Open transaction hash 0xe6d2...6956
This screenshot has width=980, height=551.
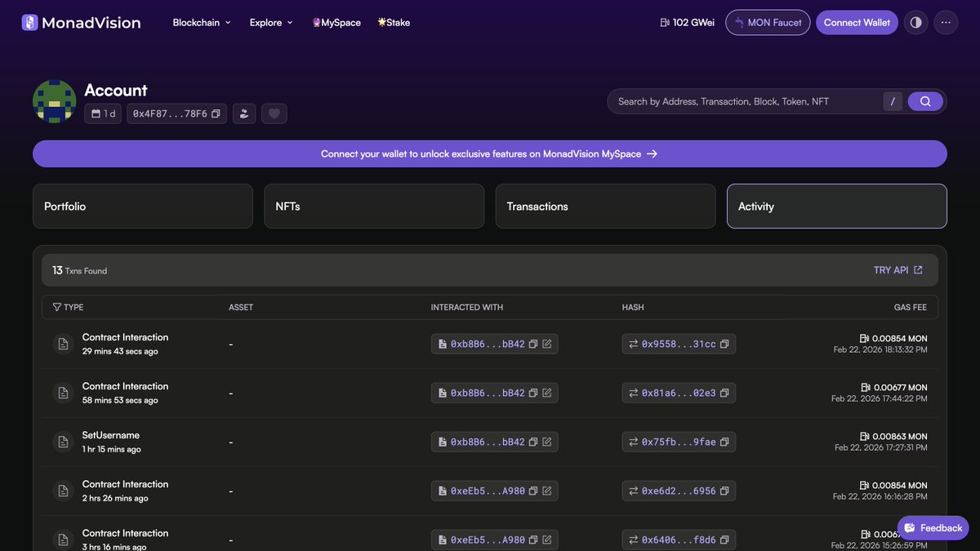pos(679,491)
